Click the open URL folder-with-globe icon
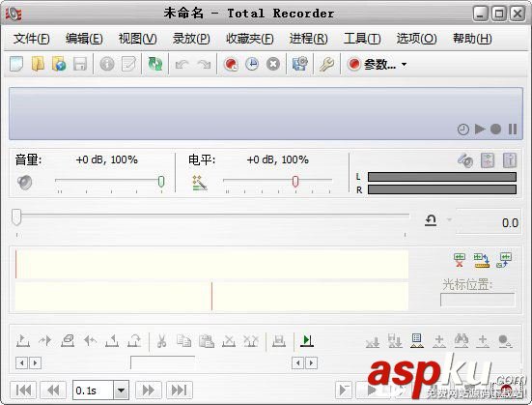532x405 pixels. pyautogui.click(x=59, y=64)
